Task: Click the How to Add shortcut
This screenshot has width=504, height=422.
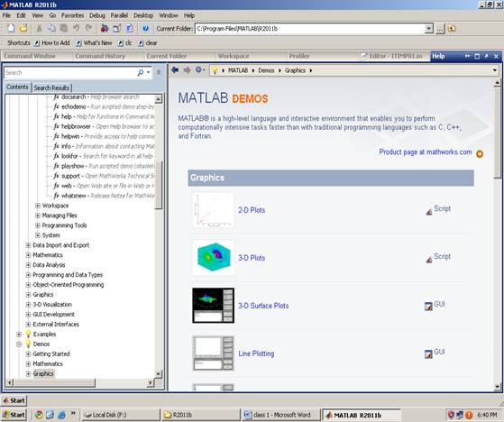Action: pyautogui.click(x=52, y=42)
